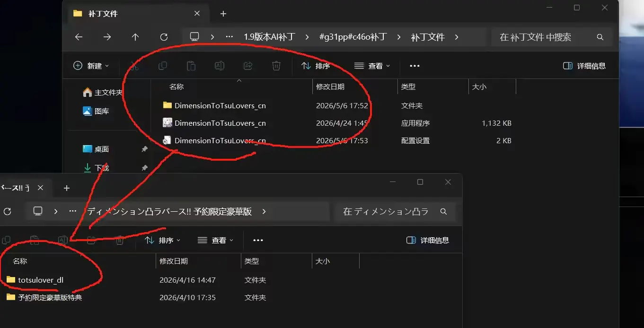644x328 pixels.
Task: Click the paste icon in the ディメンション凸ラバース toolbar
Action: (35, 240)
